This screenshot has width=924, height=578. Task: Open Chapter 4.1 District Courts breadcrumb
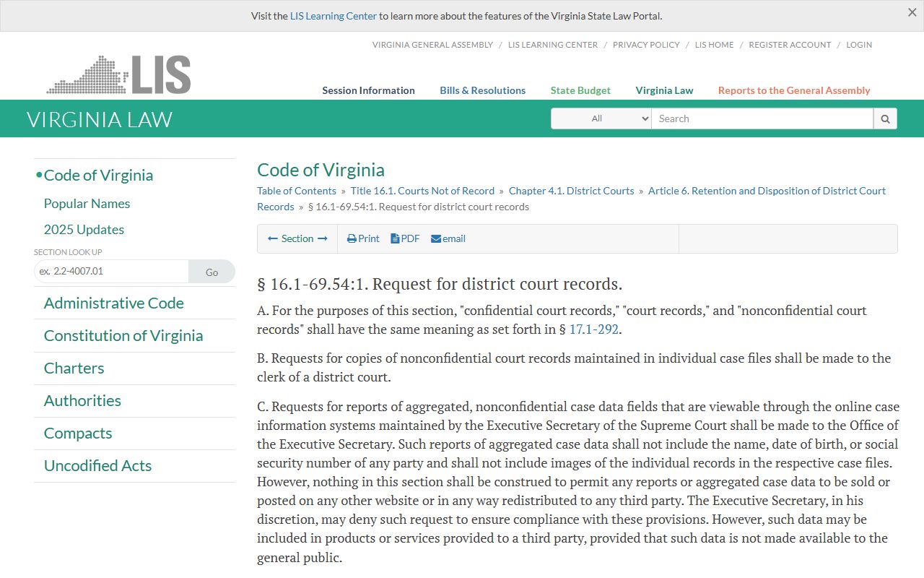[x=571, y=191]
